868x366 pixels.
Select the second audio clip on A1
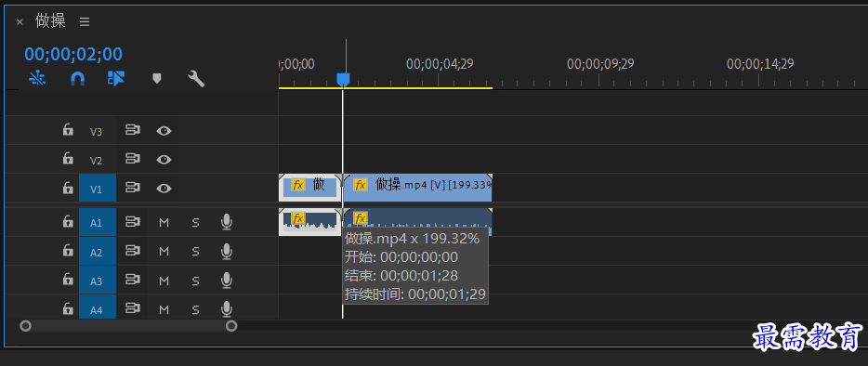coord(418,217)
